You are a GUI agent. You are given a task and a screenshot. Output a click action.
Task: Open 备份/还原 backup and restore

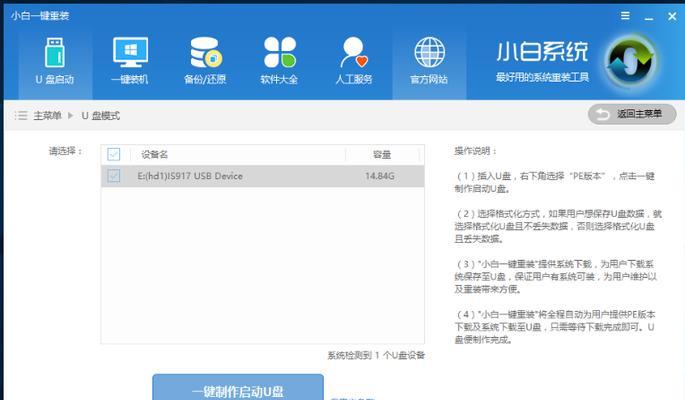point(206,61)
